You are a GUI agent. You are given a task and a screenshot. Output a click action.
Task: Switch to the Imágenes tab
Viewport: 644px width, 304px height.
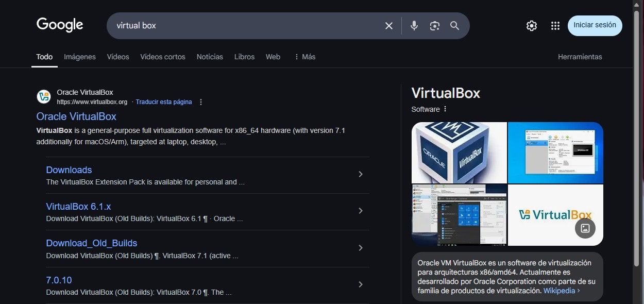(80, 57)
